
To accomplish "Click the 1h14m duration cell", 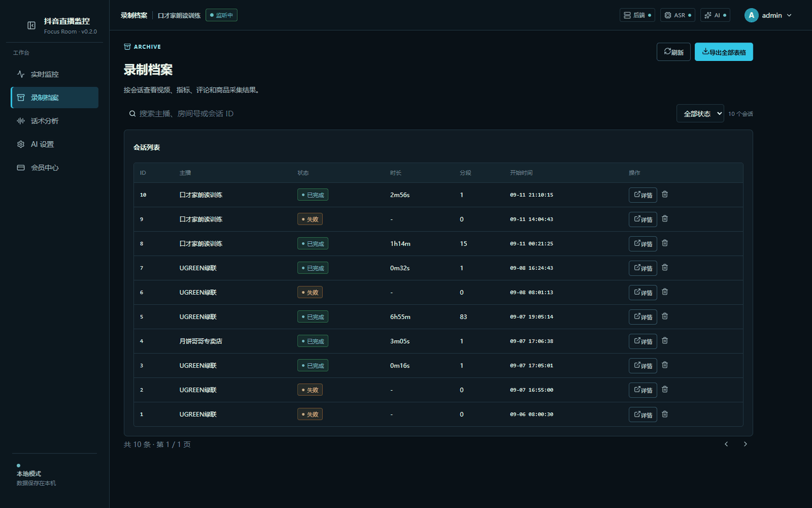I will point(400,244).
